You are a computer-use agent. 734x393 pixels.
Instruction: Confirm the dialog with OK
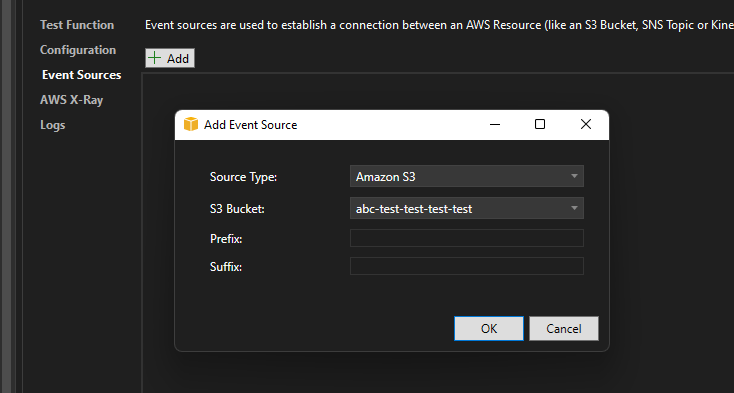click(x=489, y=328)
